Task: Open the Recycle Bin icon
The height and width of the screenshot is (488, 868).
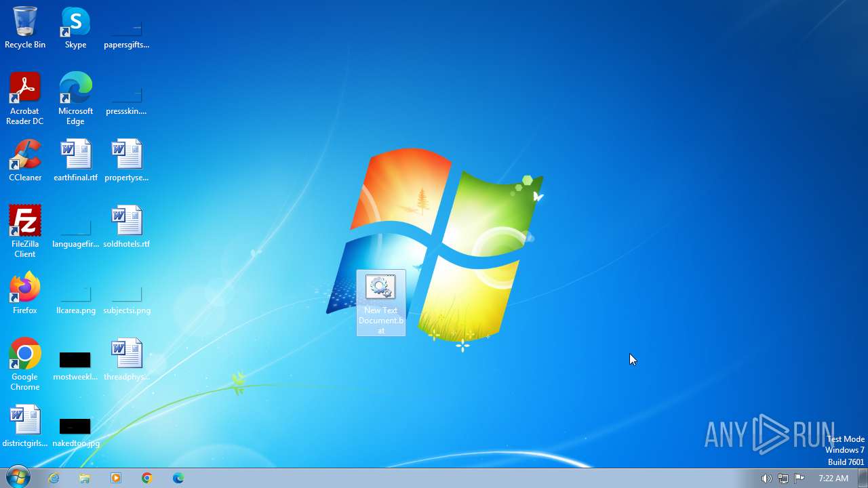Action: click(x=25, y=28)
